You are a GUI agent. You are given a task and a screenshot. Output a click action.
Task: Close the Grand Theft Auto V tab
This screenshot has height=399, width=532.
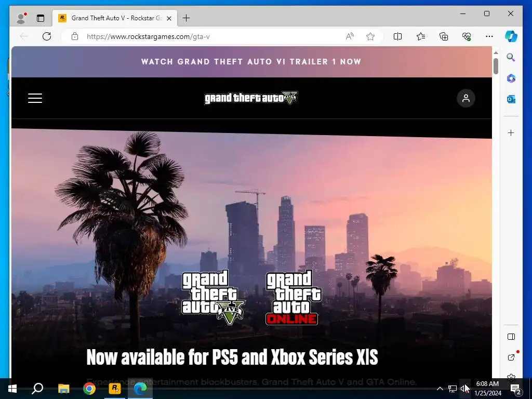tap(169, 18)
